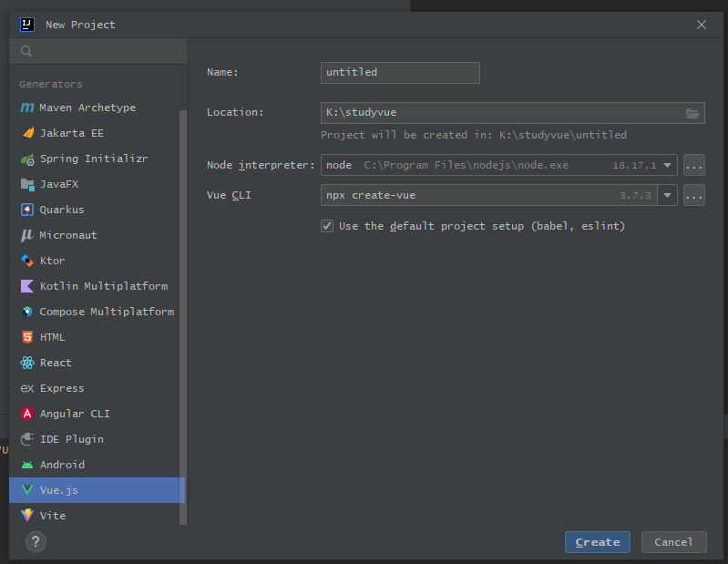Click the JavaFX label text
Image resolution: width=728 pixels, height=564 pixels.
pos(59,184)
